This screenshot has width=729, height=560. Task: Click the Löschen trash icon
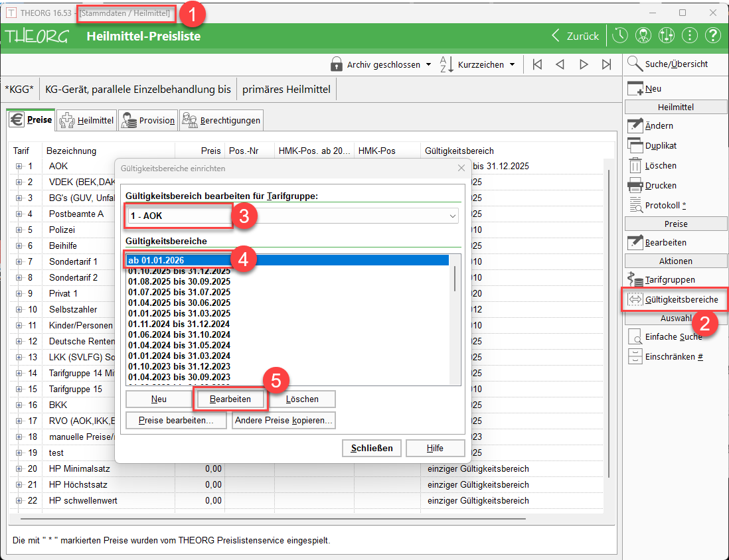coord(635,165)
